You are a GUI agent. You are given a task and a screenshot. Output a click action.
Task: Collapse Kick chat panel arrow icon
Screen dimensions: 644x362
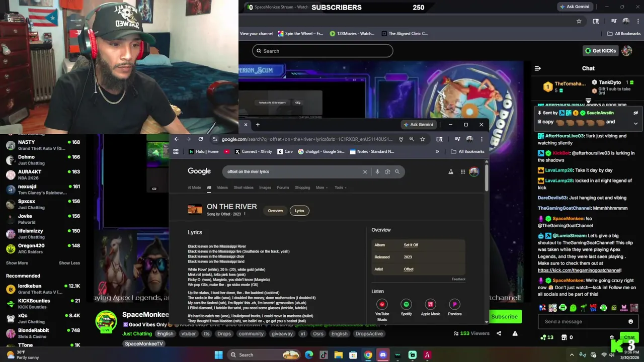pyautogui.click(x=537, y=68)
